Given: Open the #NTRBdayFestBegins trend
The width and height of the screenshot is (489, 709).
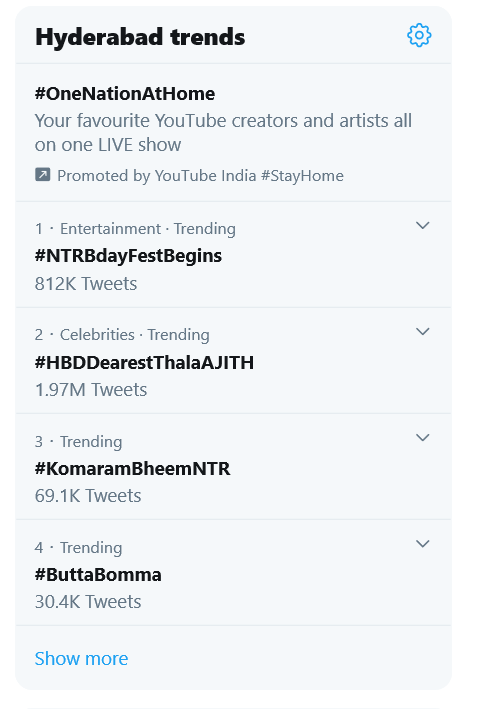Looking at the screenshot, I should pyautogui.click(x=128, y=256).
